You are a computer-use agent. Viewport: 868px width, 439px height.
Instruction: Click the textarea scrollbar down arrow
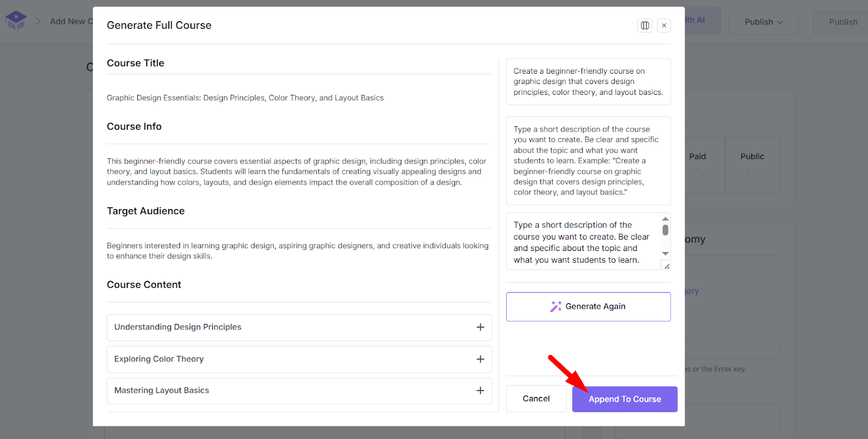pyautogui.click(x=665, y=254)
